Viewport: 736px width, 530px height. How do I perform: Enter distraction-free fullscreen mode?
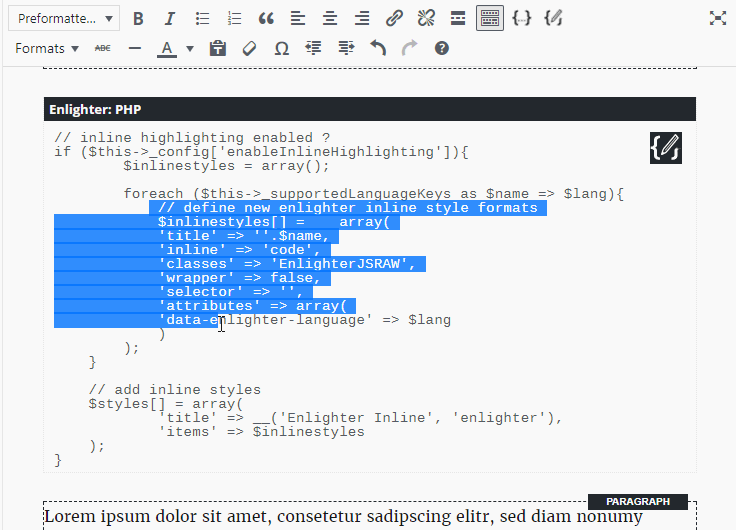[x=718, y=19]
